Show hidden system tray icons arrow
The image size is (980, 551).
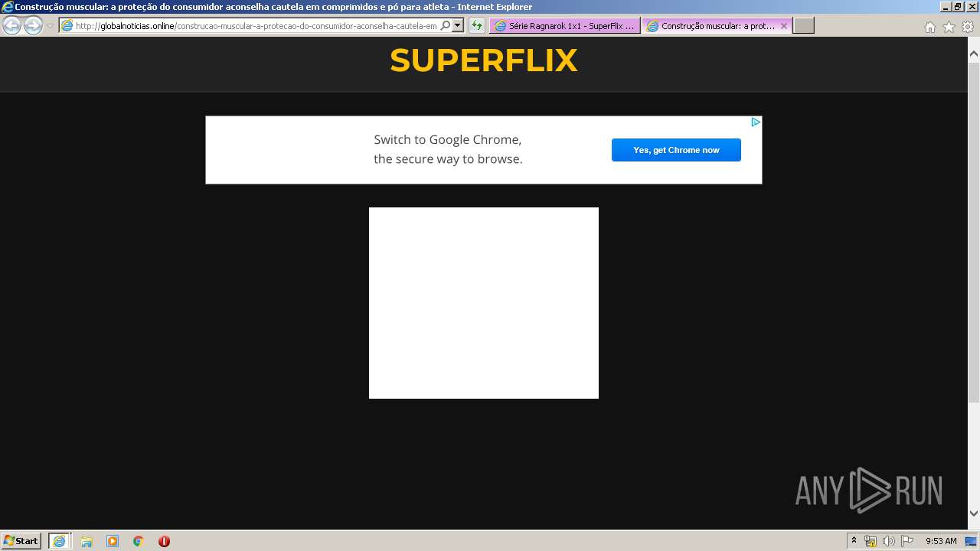854,541
